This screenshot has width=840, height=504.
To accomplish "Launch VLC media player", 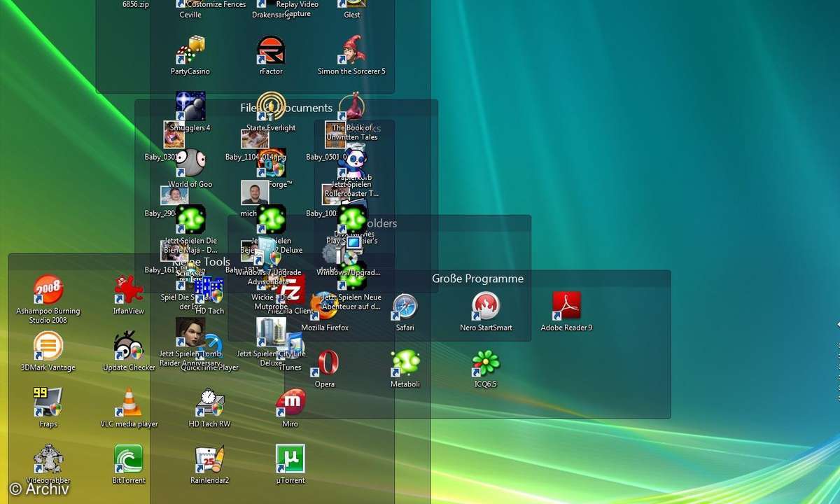I will (x=129, y=402).
